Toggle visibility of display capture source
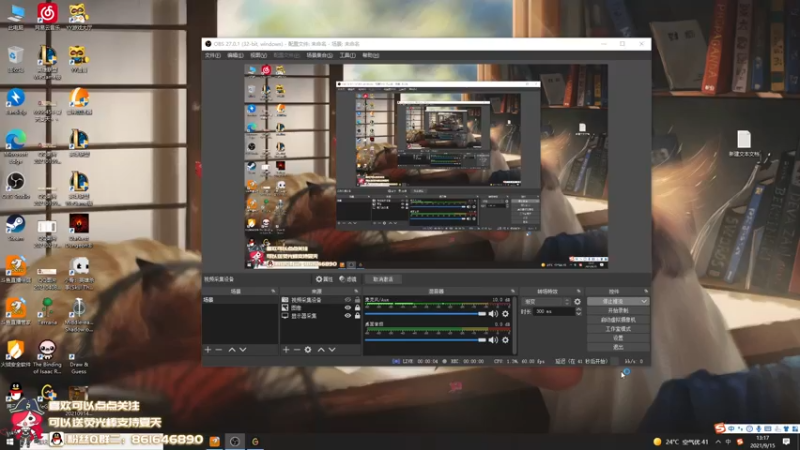Screen dimensions: 800x450 [x=347, y=316]
